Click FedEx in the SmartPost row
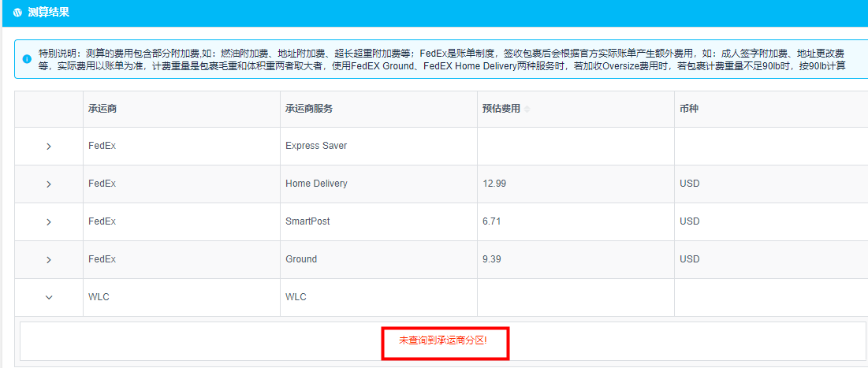 click(x=102, y=221)
